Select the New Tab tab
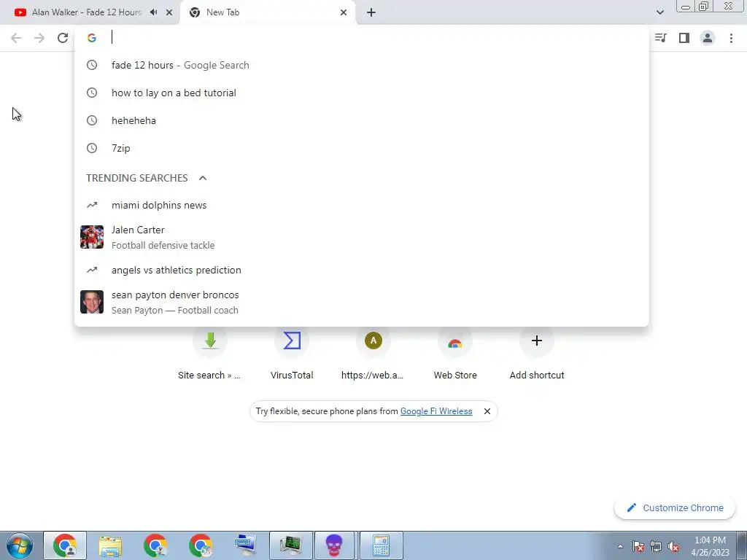Screen dimensions: 747x560 [x=268, y=12]
